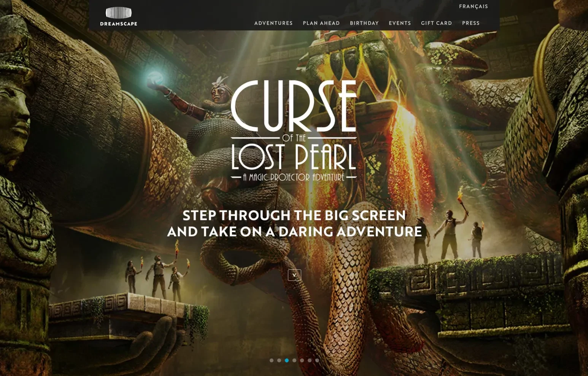Screen dimensions: 588x376
Task: Open the Events page
Action: tap(400, 23)
